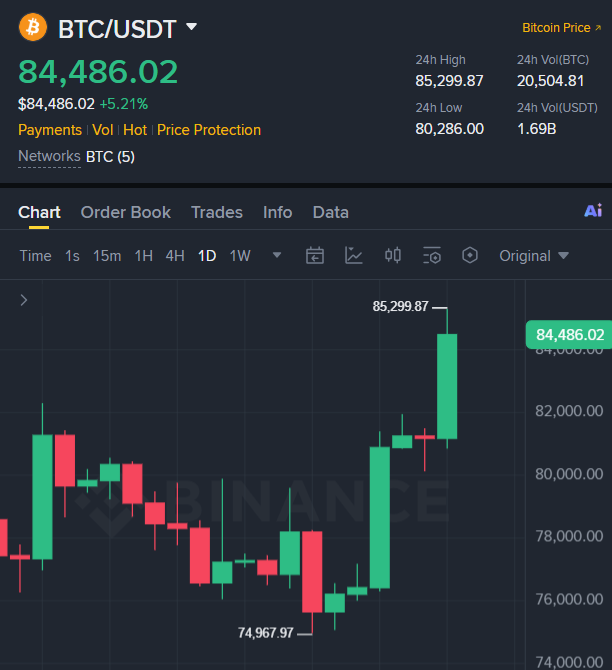Select the 1s interval
Screen dimensions: 612x670
[x=72, y=256]
